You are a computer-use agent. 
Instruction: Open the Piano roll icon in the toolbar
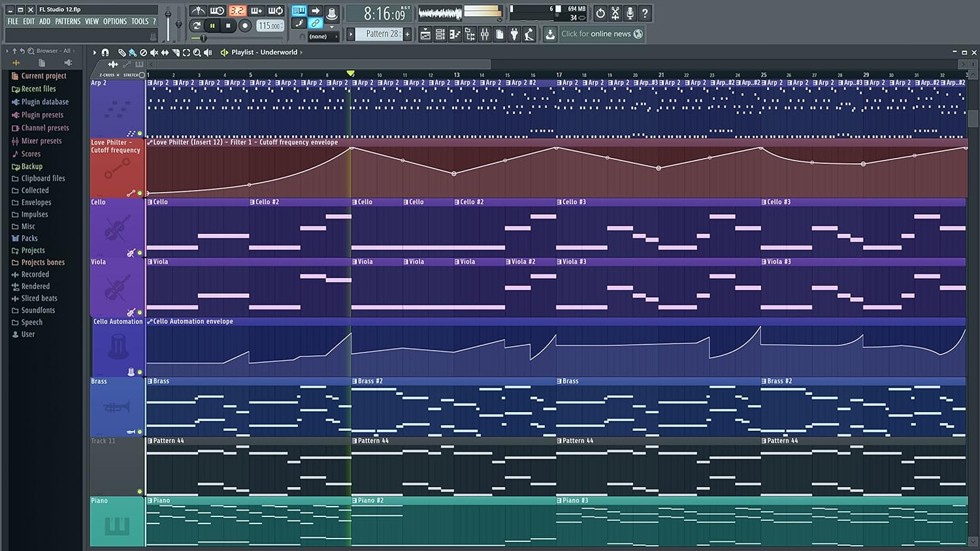point(455,33)
